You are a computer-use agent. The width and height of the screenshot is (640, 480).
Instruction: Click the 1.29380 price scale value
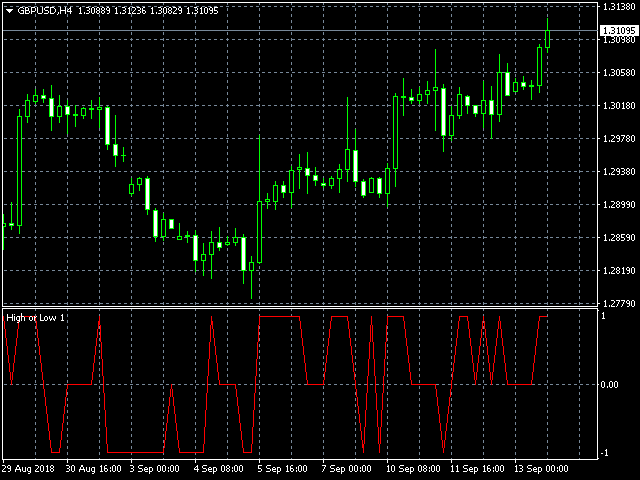619,171
